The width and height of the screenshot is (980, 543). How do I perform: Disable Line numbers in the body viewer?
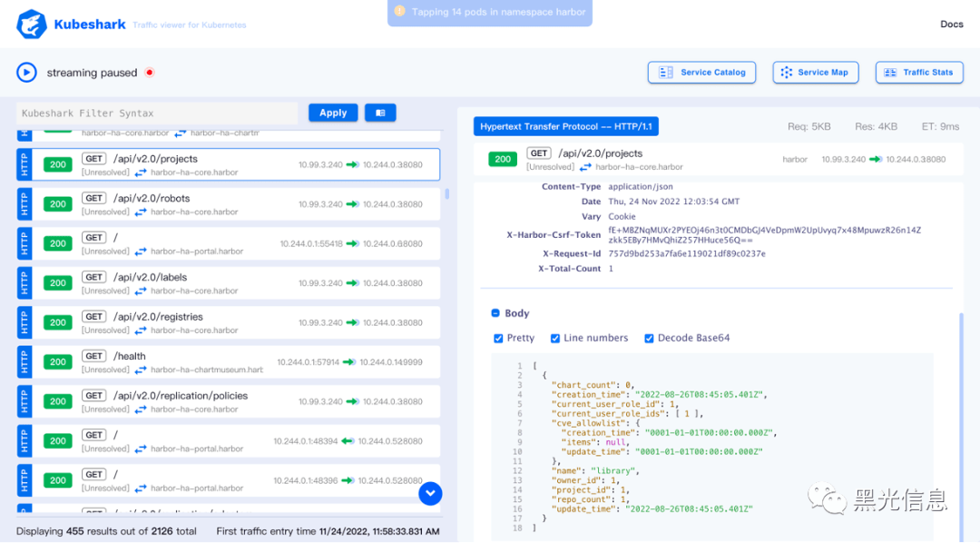click(x=554, y=337)
